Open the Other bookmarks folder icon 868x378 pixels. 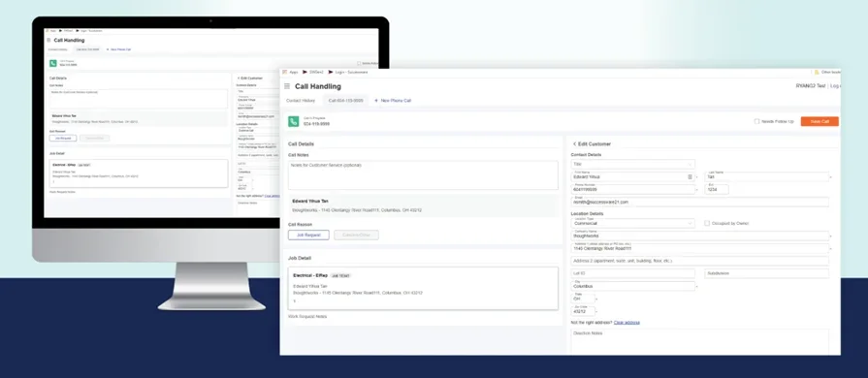(816, 72)
